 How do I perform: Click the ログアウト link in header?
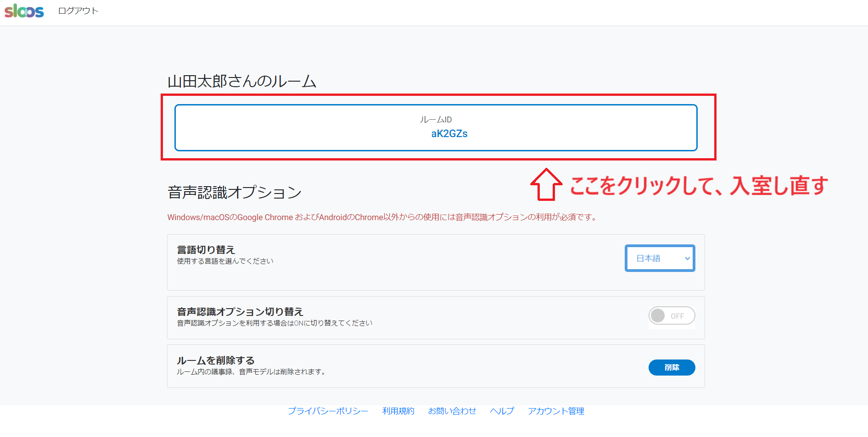pos(78,11)
